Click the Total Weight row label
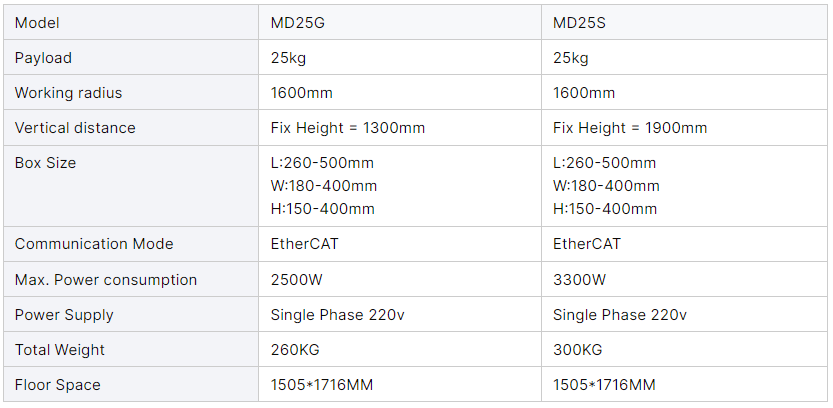The width and height of the screenshot is (833, 408). pyautogui.click(x=60, y=350)
